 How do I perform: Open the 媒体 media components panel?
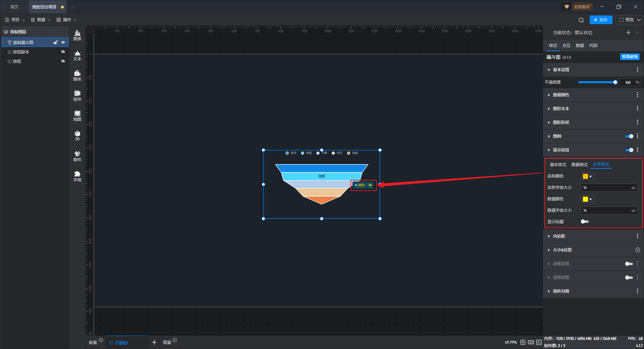coord(77,76)
